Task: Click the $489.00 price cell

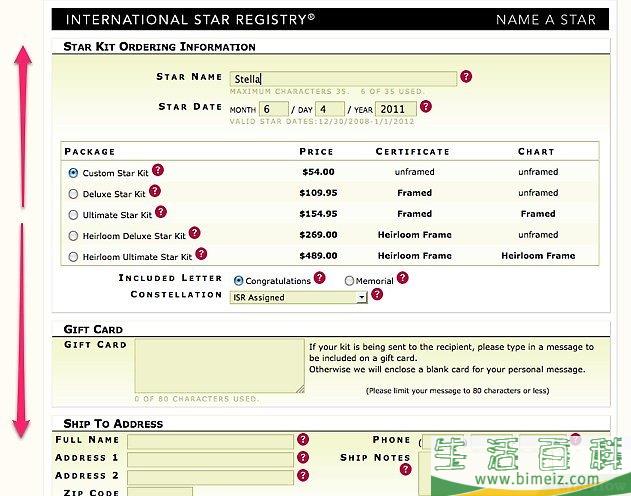Action: pyautogui.click(x=318, y=255)
